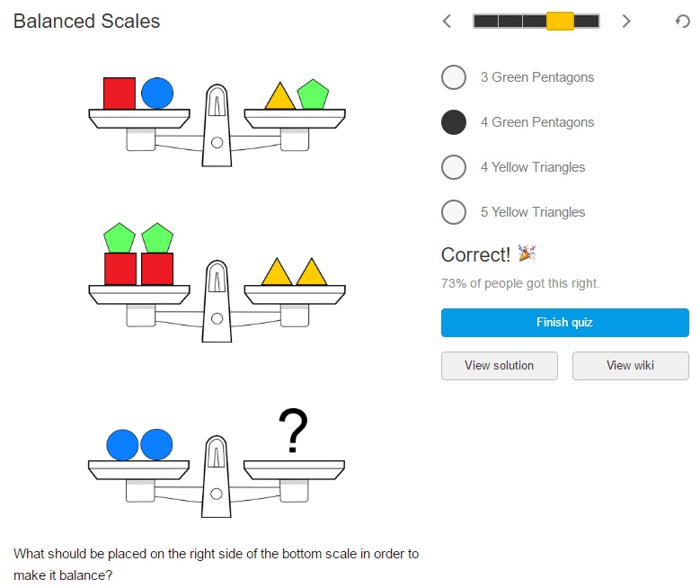700x588 pixels.
Task: Click the Balanced Scales heading
Action: (x=86, y=21)
